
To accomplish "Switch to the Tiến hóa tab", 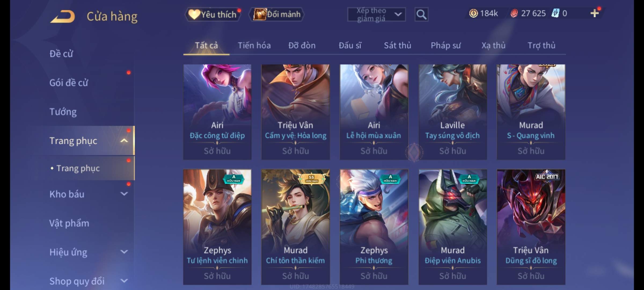I will coord(254,45).
